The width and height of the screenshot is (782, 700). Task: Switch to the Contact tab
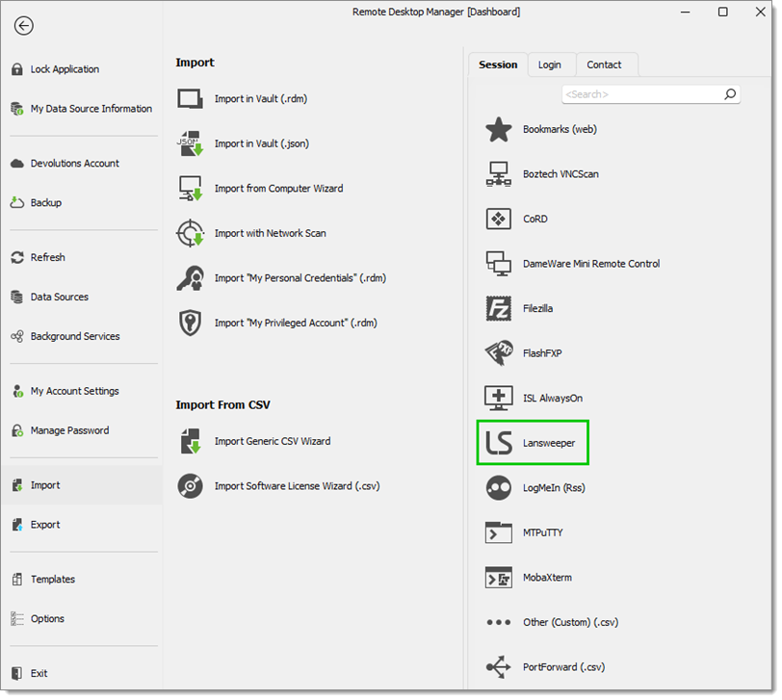(x=604, y=65)
